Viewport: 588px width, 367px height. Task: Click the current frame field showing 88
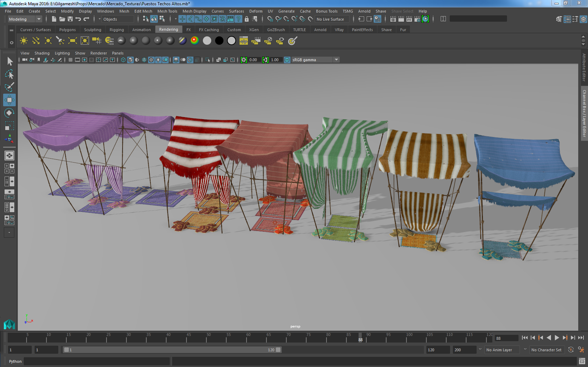click(x=506, y=338)
